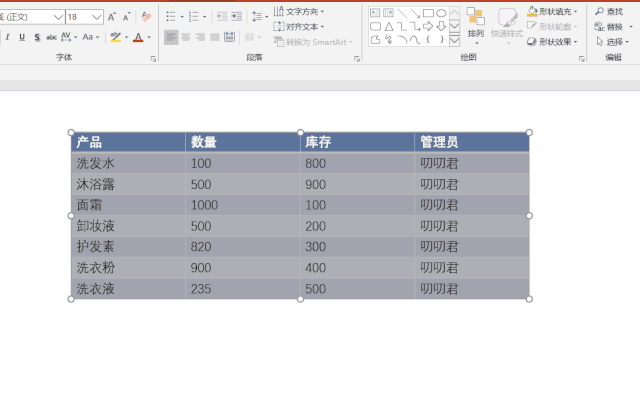Click the red font color swatch

click(137, 37)
